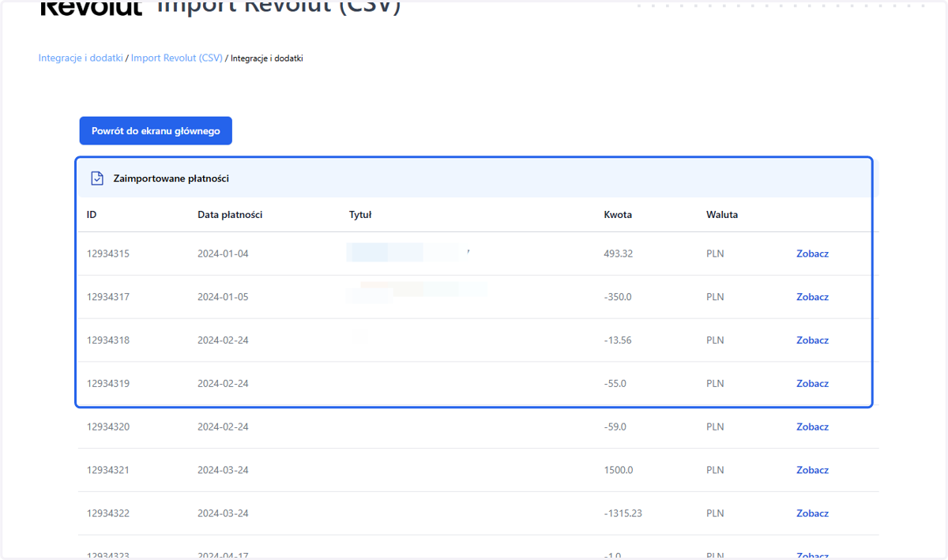The height and width of the screenshot is (560, 948).
Task: Click the amount -350.0
Action: tap(619, 297)
